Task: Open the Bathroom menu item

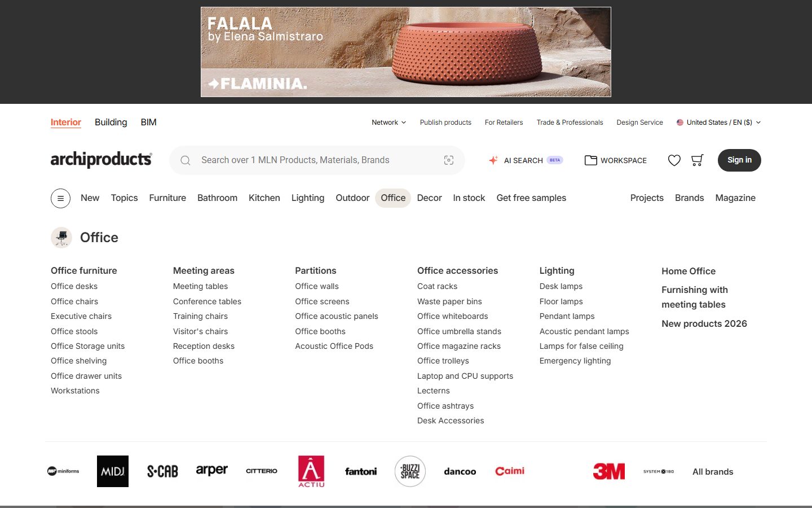Action: (217, 198)
